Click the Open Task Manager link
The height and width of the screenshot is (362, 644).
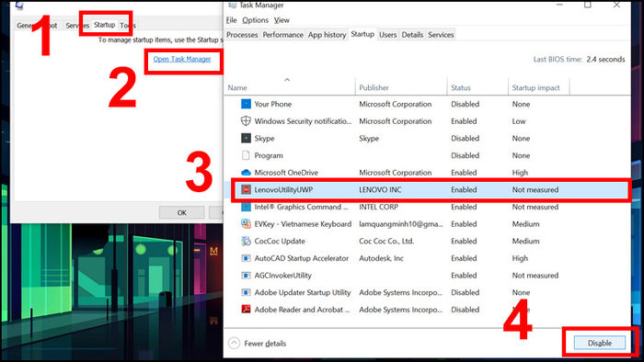click(x=182, y=59)
